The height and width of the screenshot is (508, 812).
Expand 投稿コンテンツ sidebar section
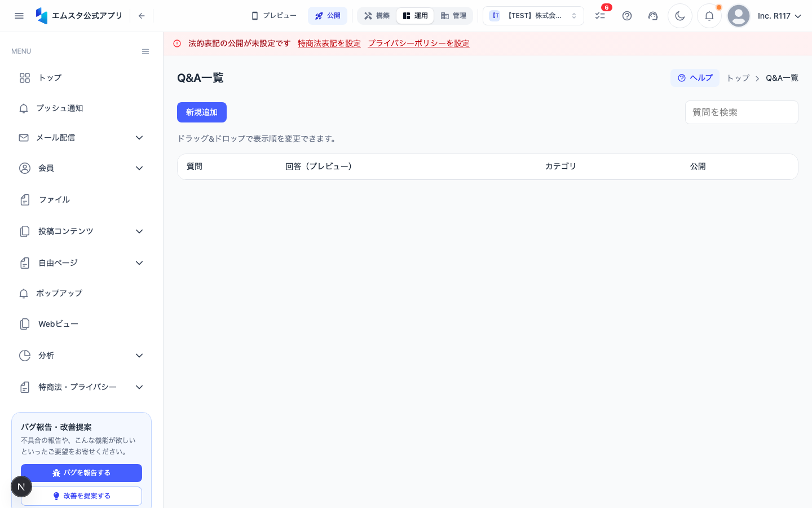[x=81, y=231]
